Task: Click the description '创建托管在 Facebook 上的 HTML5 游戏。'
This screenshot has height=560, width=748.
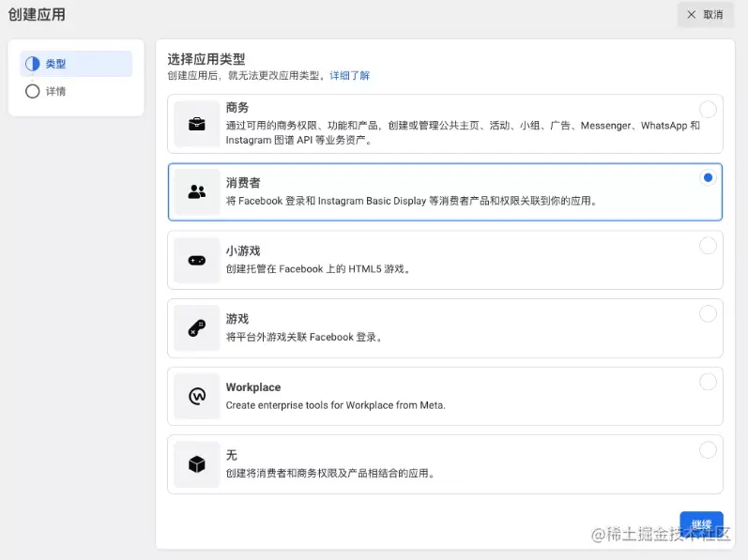Action: coord(318,269)
